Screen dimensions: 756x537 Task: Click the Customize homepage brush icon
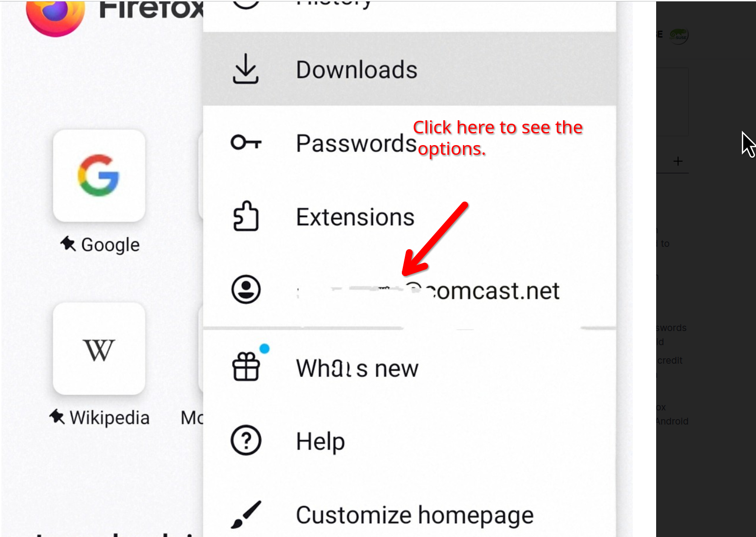pos(246,514)
